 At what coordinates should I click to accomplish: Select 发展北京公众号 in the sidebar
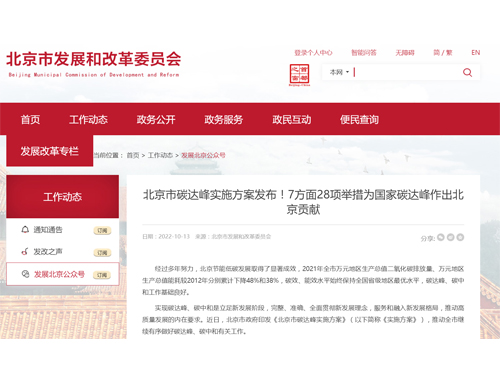59,274
